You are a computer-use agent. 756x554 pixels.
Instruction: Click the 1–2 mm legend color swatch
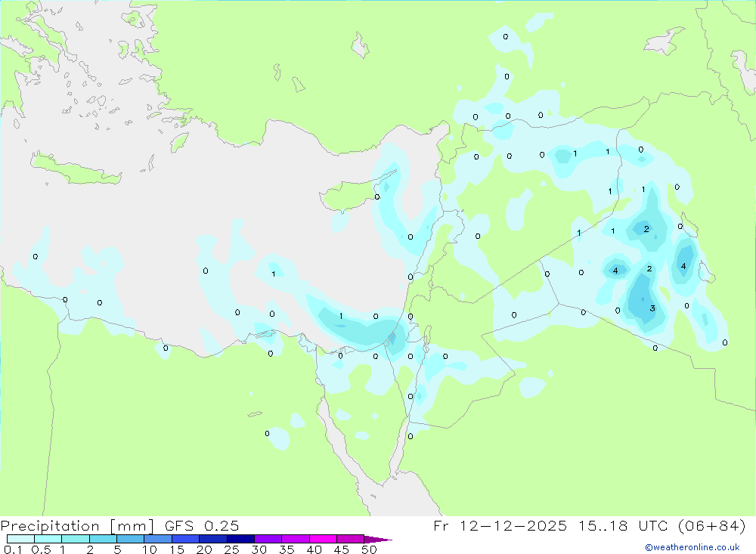[x=76, y=539]
